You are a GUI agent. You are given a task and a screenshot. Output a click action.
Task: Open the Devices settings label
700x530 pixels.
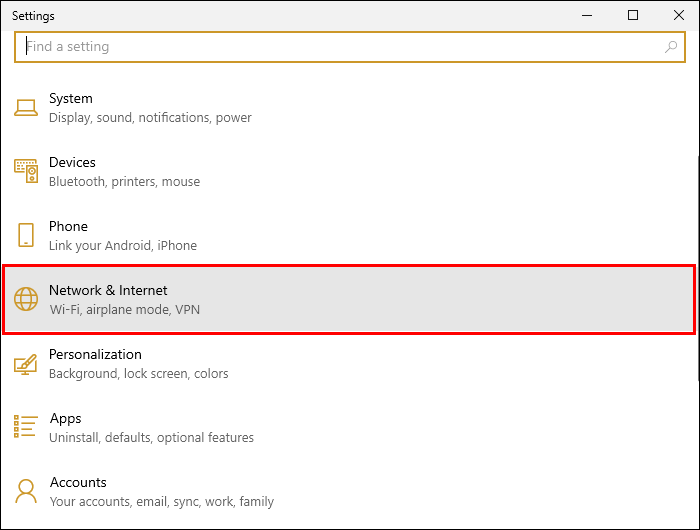[72, 163]
